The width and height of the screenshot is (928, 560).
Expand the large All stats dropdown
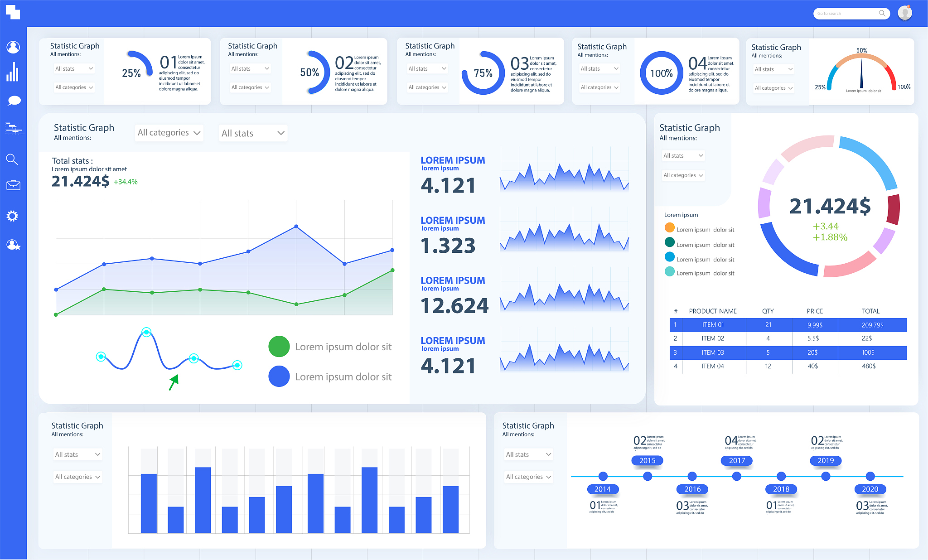coord(253,133)
